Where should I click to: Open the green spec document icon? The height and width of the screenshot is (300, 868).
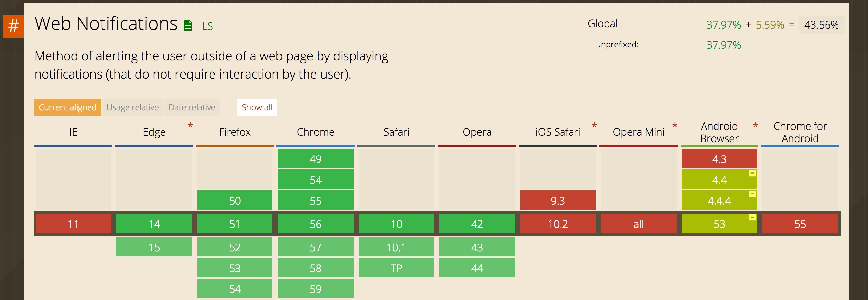(x=188, y=25)
